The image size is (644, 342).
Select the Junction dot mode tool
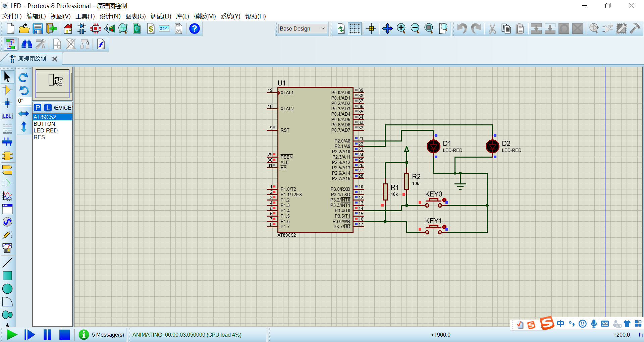[7, 103]
